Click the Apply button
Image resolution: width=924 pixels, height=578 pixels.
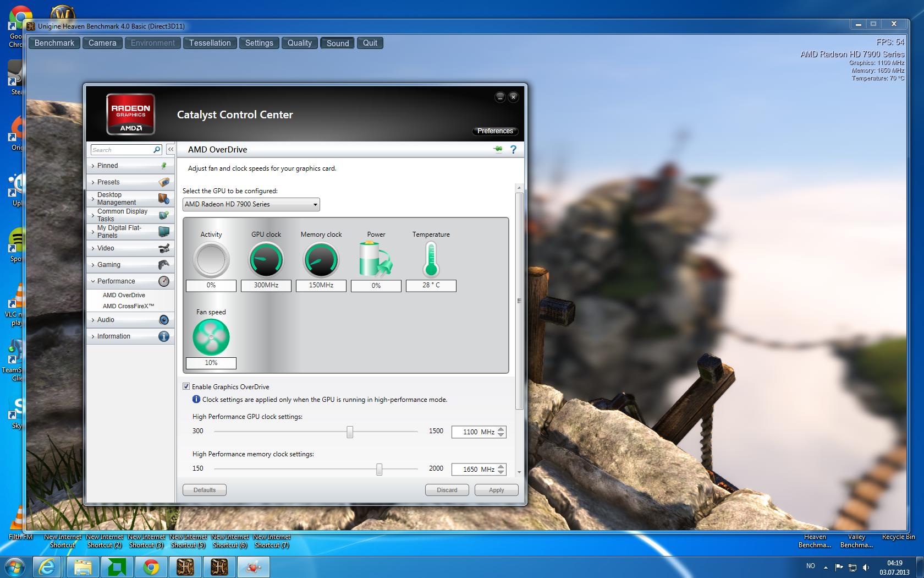497,490
